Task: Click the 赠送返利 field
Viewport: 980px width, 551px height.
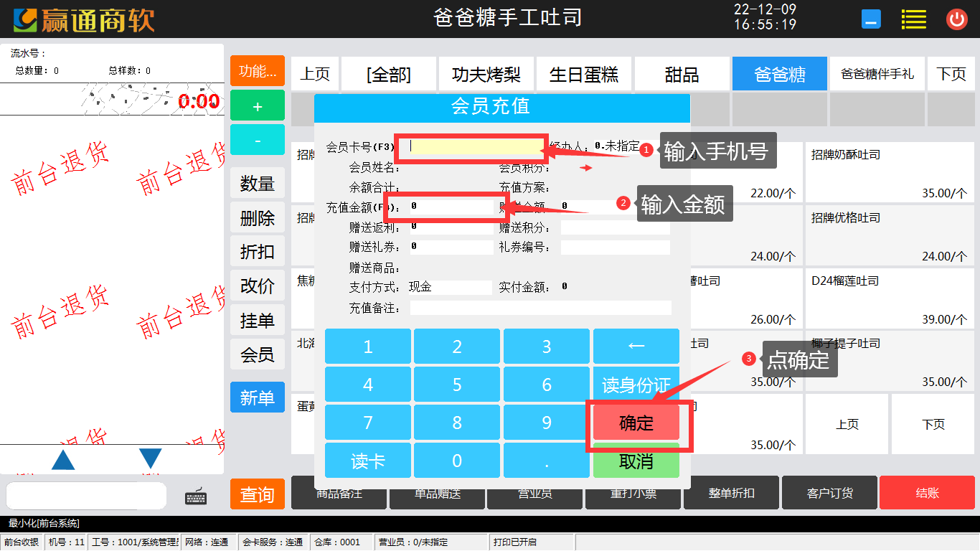Action: 451,227
